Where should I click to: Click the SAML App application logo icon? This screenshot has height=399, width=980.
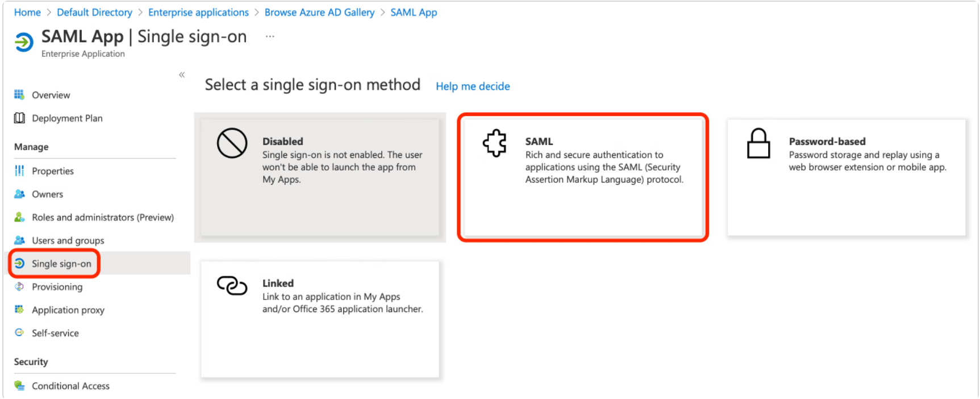coord(24,42)
